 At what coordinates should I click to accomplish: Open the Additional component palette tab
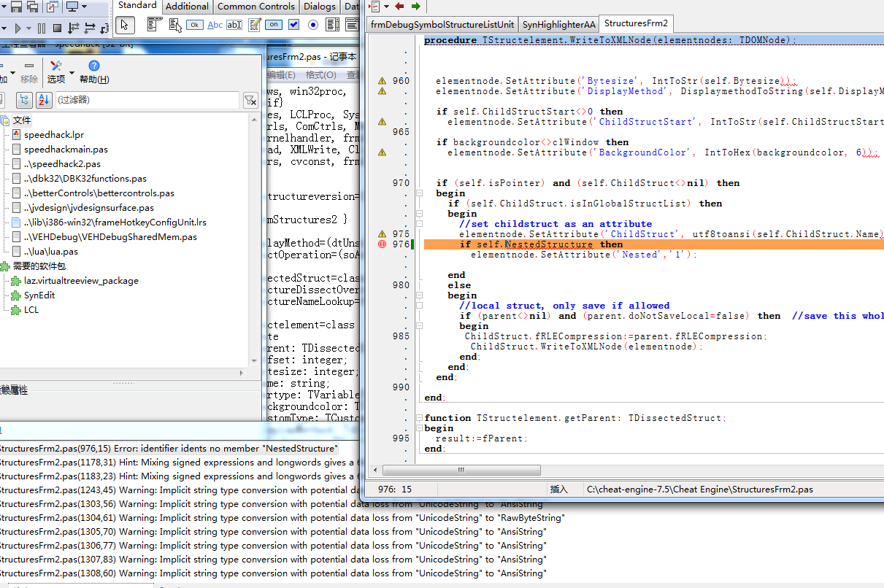(x=187, y=7)
